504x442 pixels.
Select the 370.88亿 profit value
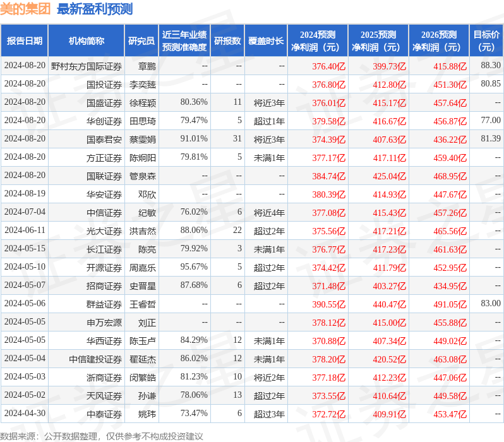pyautogui.click(x=329, y=341)
